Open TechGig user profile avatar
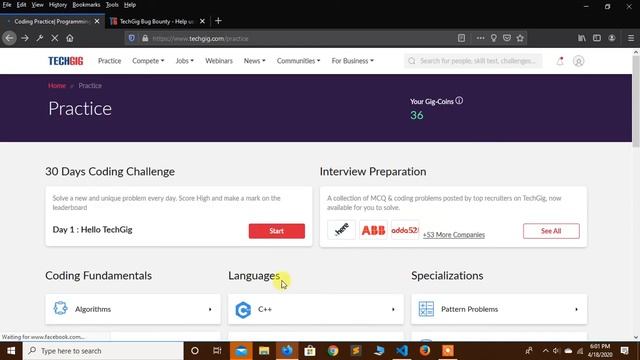The image size is (640, 360). click(x=578, y=61)
